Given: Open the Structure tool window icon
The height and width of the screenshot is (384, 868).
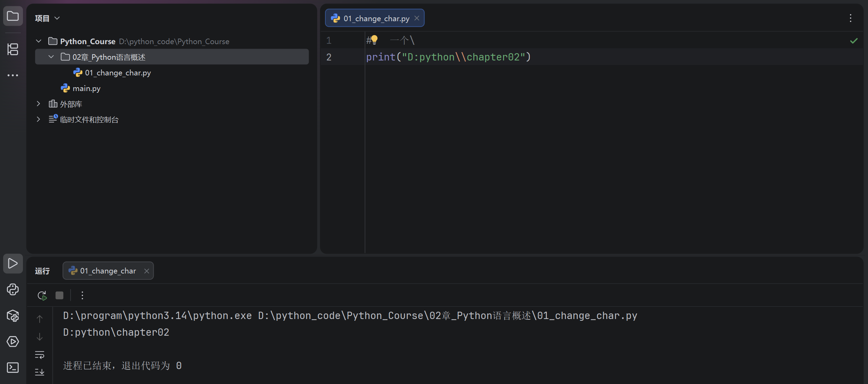Looking at the screenshot, I should [x=13, y=49].
